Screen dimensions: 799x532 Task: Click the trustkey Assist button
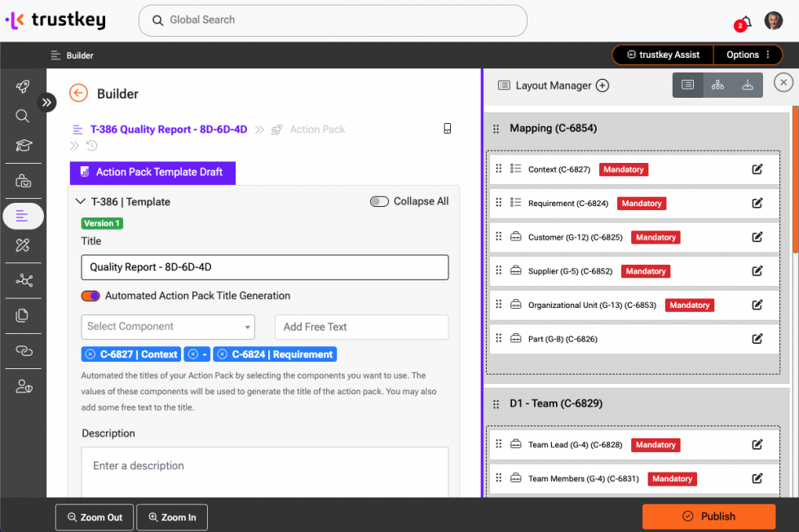(x=662, y=55)
